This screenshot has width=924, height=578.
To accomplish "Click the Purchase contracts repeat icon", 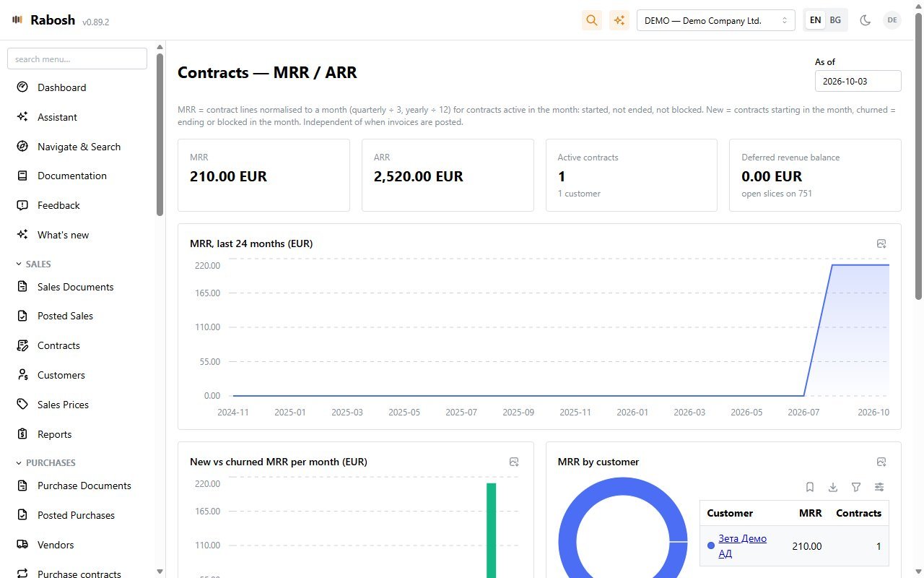I will click(22, 574).
